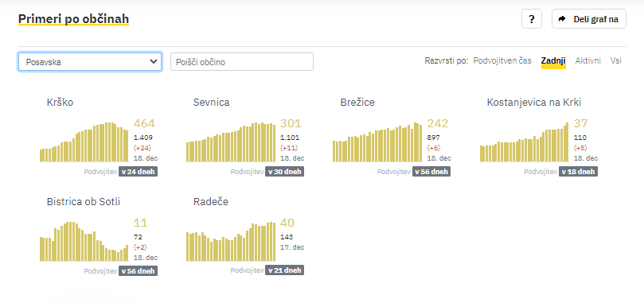644x303 pixels.
Task: Open the question mark help button
Action: [532, 19]
